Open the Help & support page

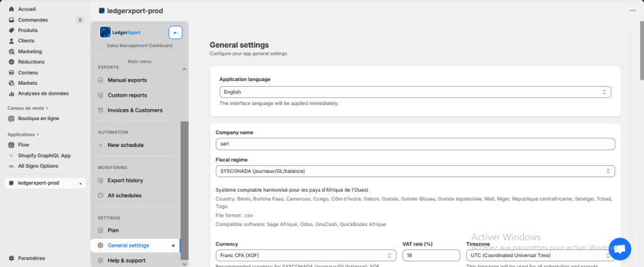coord(126,261)
